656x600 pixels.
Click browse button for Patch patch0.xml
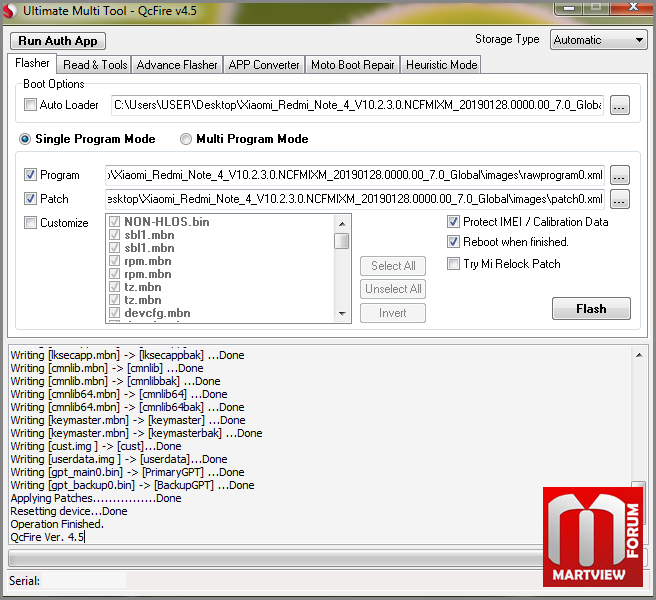pyautogui.click(x=620, y=199)
